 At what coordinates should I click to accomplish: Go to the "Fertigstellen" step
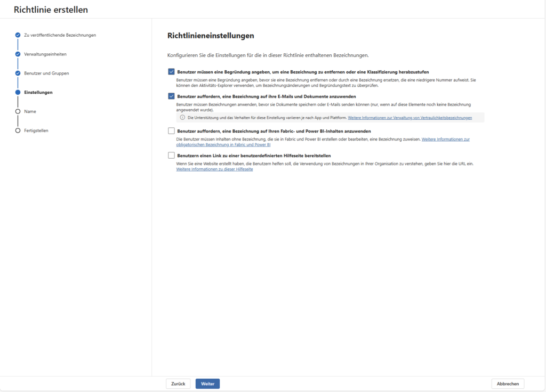point(37,130)
